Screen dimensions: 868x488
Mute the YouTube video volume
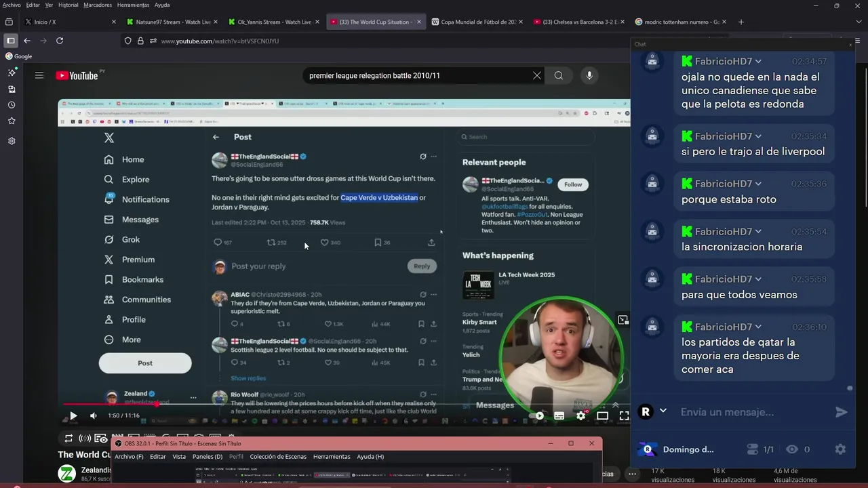(x=94, y=415)
